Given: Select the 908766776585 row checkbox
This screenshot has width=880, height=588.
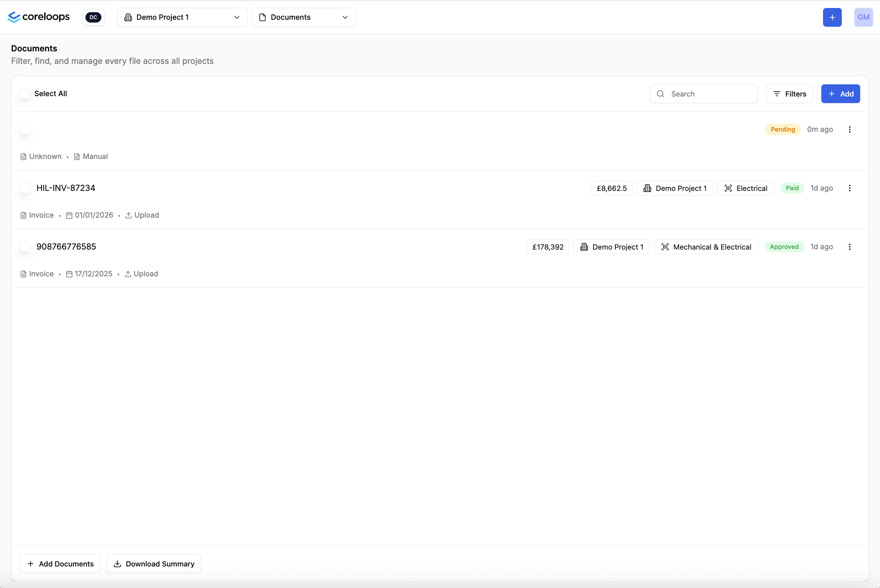Looking at the screenshot, I should click(25, 247).
